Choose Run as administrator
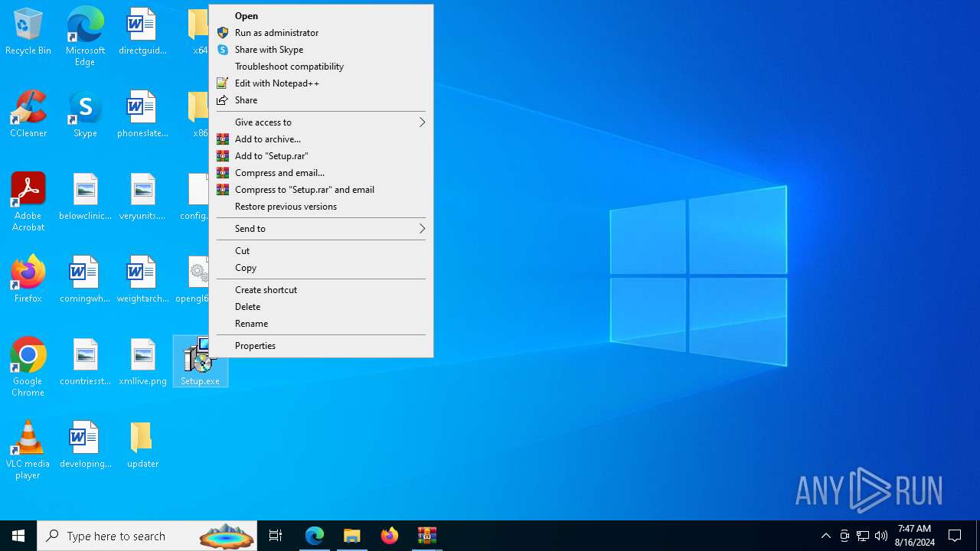The height and width of the screenshot is (551, 980). 322,33
